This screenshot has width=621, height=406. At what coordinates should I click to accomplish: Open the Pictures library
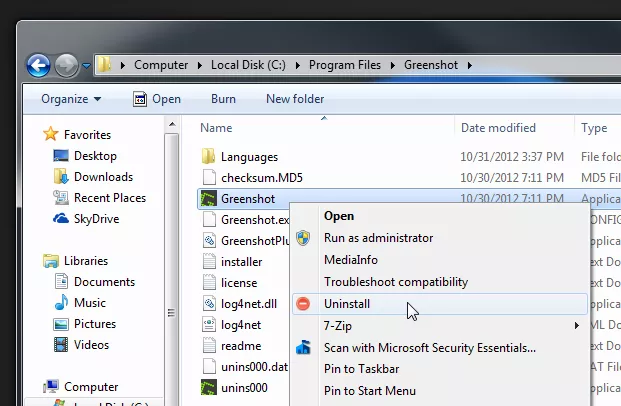(95, 324)
